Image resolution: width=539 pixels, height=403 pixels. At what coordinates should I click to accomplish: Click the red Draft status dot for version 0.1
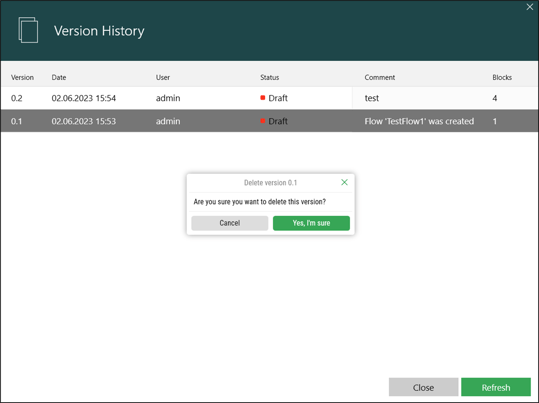pos(263,121)
